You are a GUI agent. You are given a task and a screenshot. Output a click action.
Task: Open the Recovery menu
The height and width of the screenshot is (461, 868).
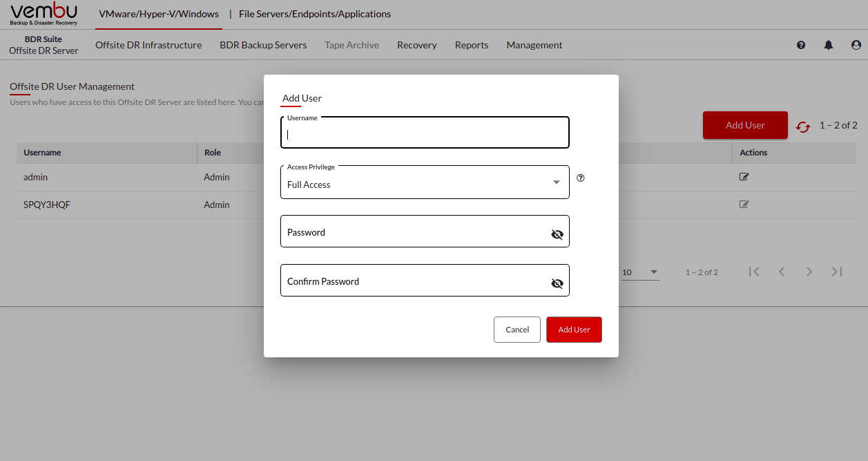pyautogui.click(x=417, y=45)
